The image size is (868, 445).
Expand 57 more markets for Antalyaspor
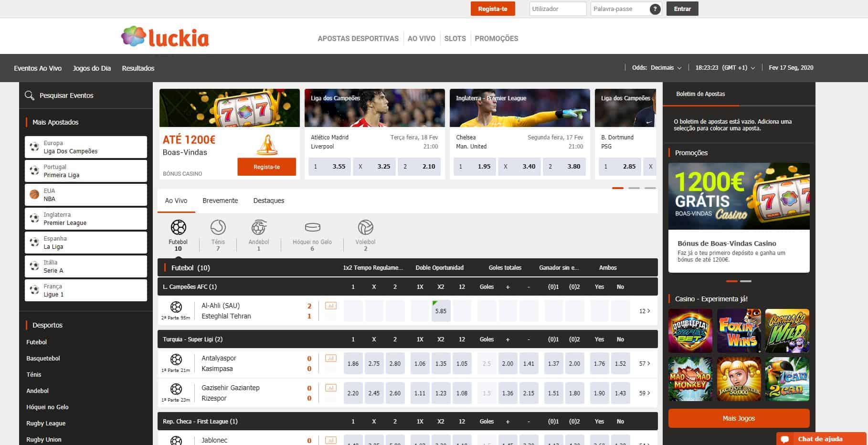645,363
